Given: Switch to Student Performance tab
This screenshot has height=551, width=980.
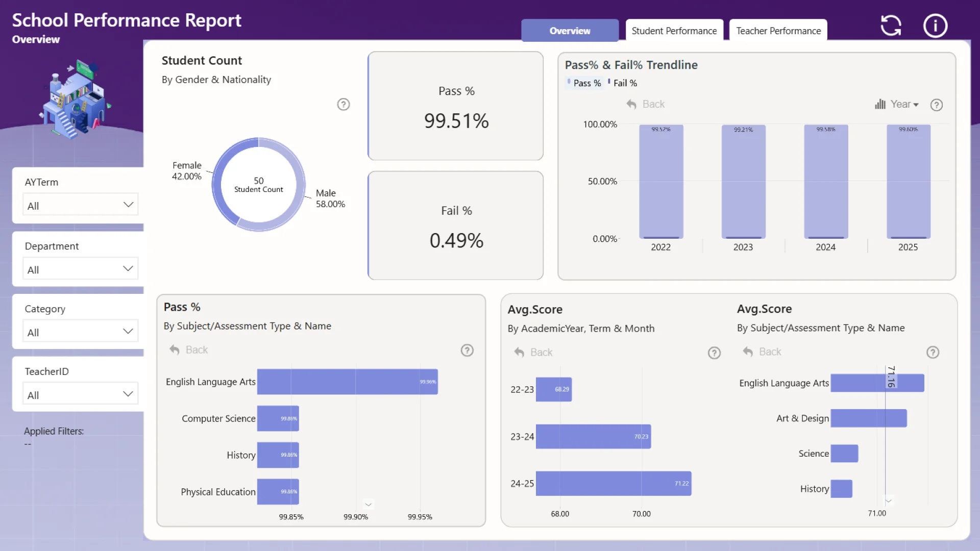Looking at the screenshot, I should tap(674, 31).
